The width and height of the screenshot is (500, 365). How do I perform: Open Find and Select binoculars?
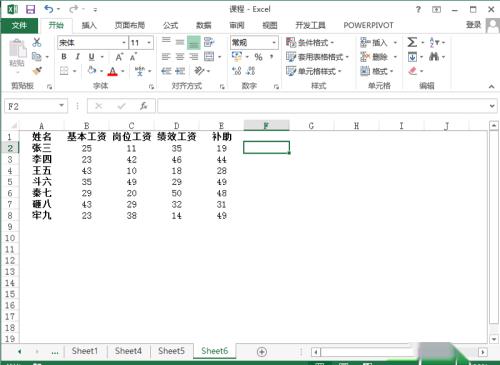coord(434,57)
